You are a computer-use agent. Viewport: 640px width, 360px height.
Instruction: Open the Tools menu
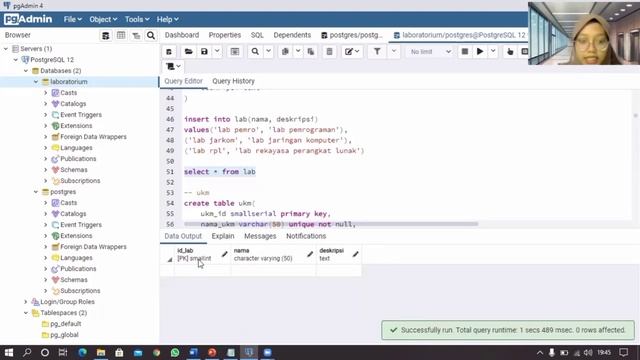(137, 19)
